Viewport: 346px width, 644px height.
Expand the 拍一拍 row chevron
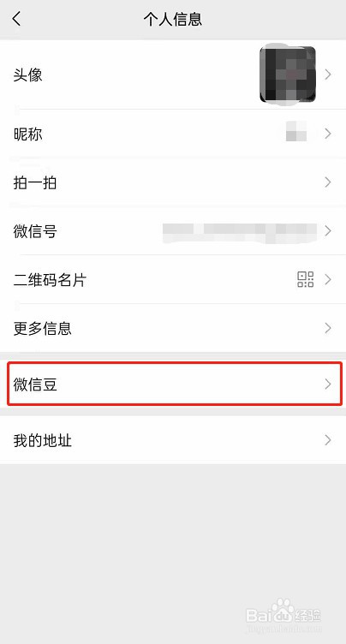[x=327, y=182]
